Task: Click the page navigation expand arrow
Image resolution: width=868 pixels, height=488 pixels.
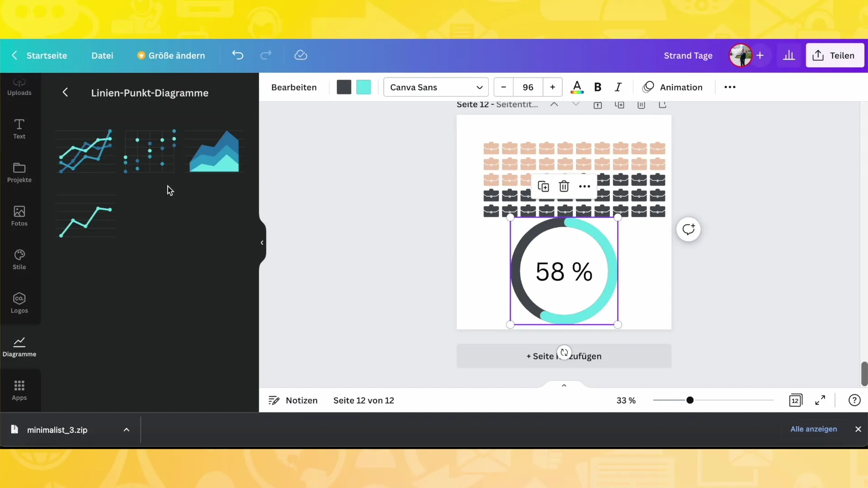Action: pos(563,385)
